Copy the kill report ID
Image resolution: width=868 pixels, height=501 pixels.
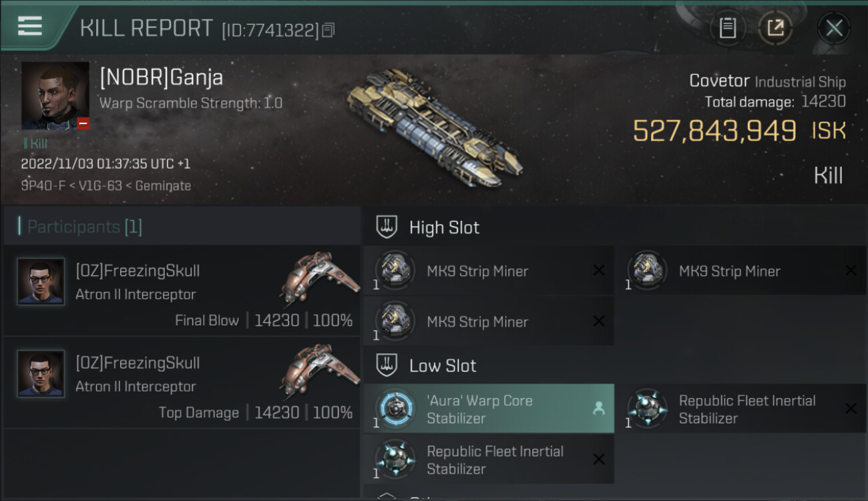click(328, 30)
